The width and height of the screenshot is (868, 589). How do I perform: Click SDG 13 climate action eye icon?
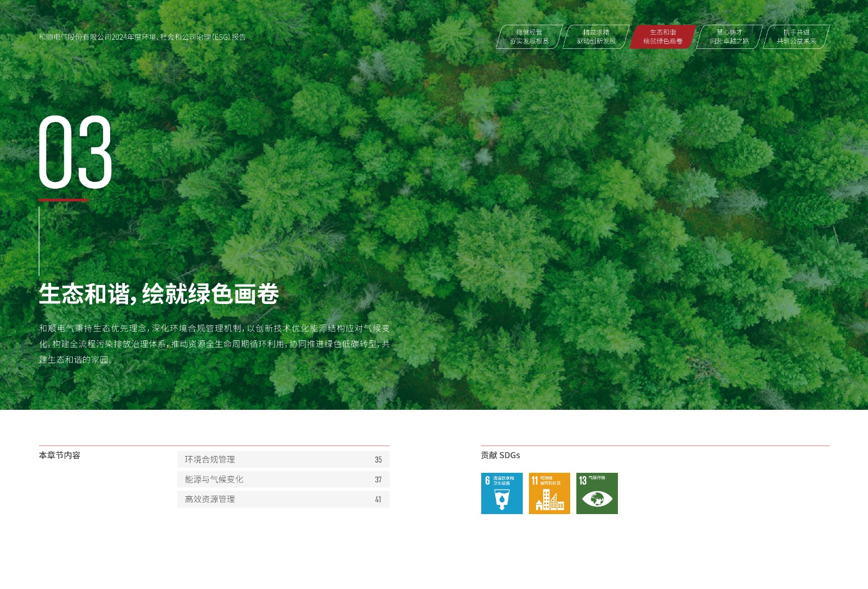[x=597, y=493]
